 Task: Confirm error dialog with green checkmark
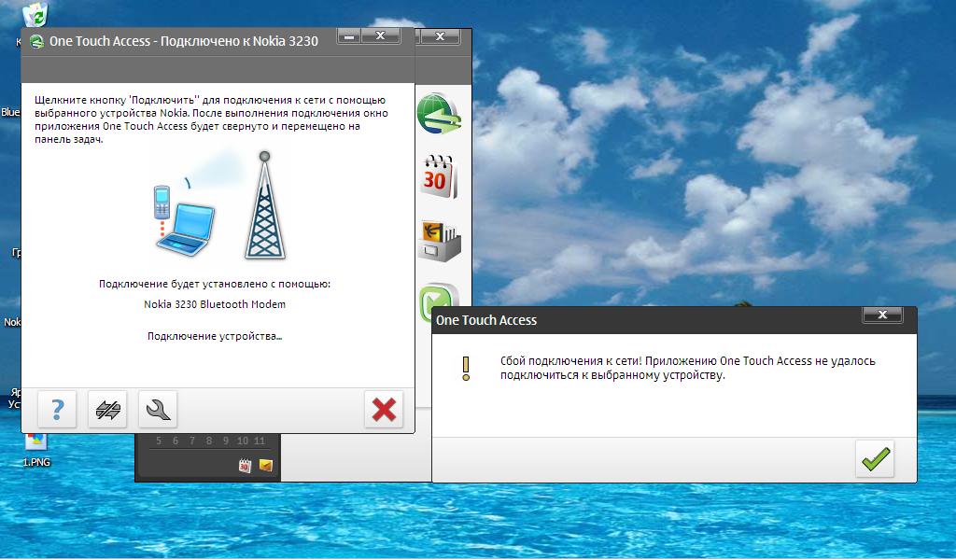(875, 459)
